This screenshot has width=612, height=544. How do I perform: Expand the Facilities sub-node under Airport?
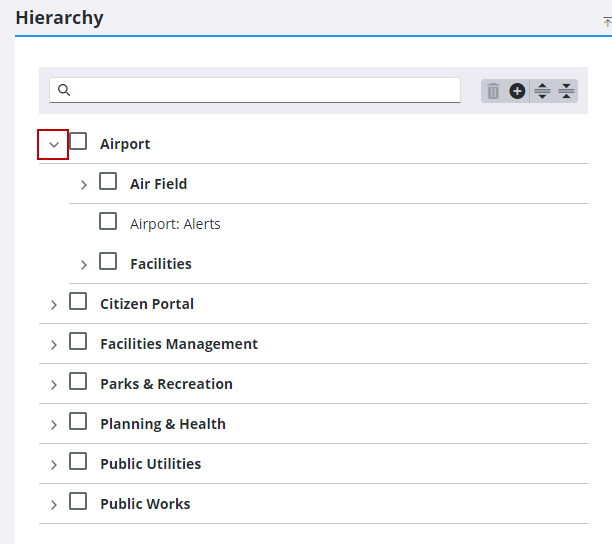coord(84,265)
